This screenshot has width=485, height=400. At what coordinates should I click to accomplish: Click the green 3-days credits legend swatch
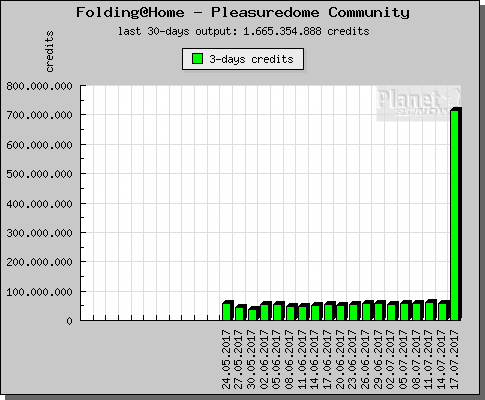coord(197,59)
